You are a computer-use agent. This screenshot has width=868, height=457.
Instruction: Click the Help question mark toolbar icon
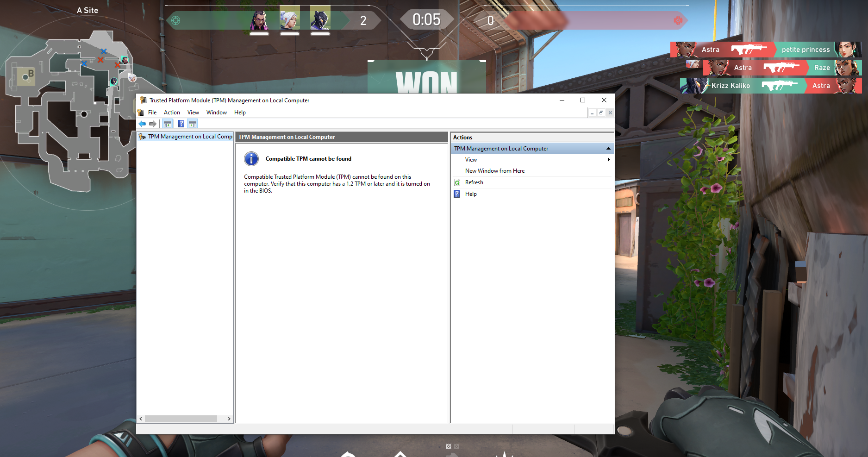[181, 124]
